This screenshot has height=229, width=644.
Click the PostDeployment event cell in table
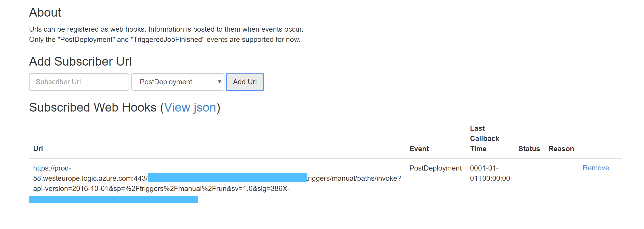click(x=435, y=168)
